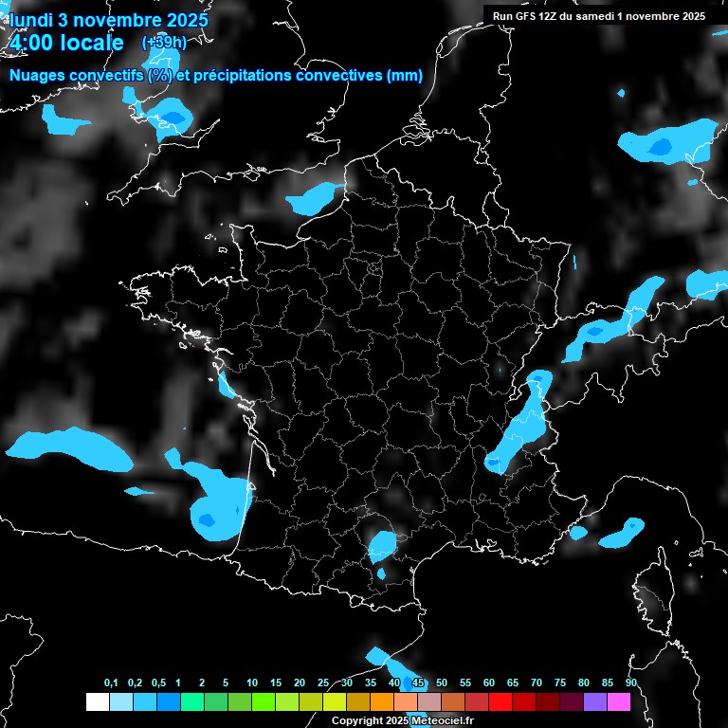This screenshot has width=728, height=728.
Task: Click the violet legend swatch between 80 and 85
Action: click(x=594, y=701)
